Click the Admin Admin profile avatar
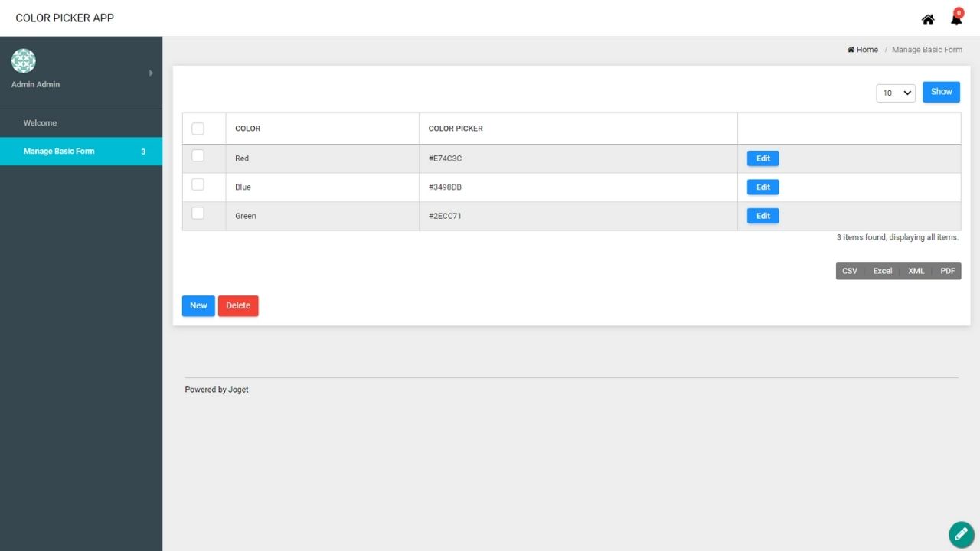The height and width of the screenshot is (551, 980). click(x=24, y=61)
